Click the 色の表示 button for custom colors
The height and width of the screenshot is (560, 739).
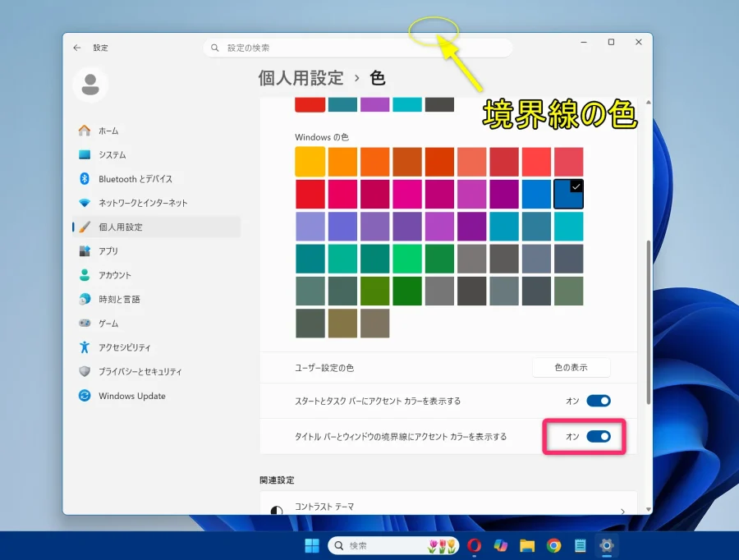point(571,367)
